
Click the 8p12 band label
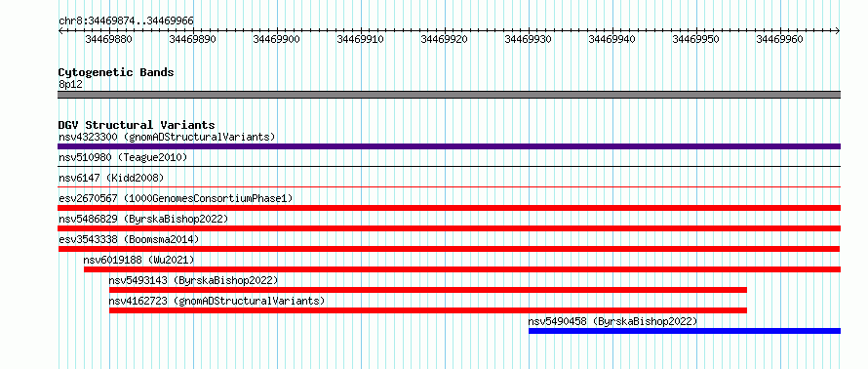tap(70, 84)
